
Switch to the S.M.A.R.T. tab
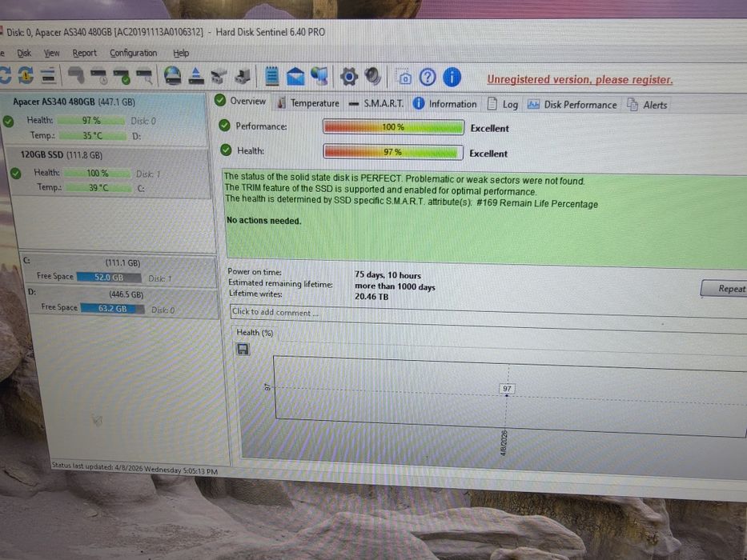(376, 103)
